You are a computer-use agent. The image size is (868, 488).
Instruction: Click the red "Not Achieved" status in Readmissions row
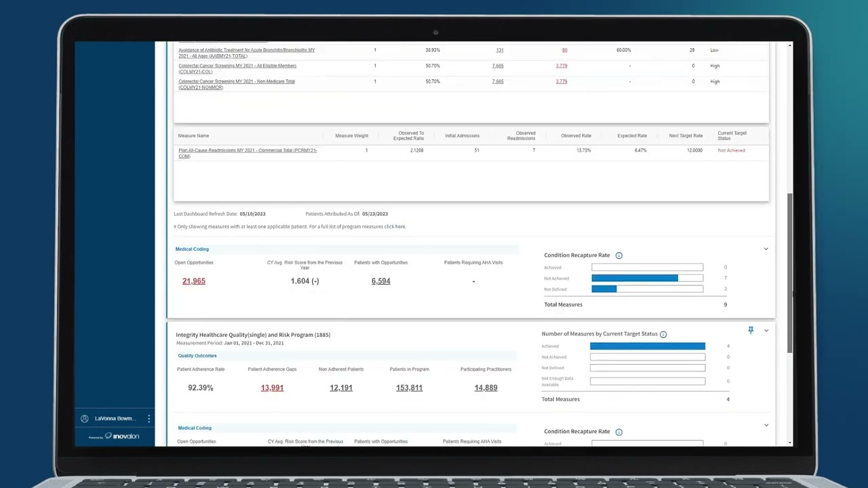coord(731,150)
